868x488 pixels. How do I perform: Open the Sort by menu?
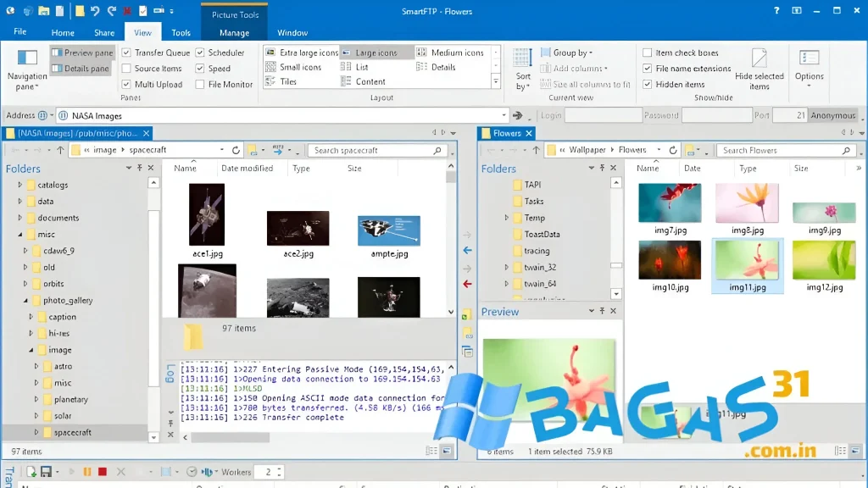coord(522,69)
